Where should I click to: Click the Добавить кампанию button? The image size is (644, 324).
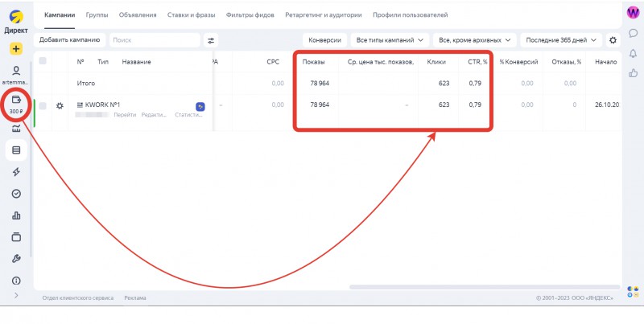[x=69, y=40]
